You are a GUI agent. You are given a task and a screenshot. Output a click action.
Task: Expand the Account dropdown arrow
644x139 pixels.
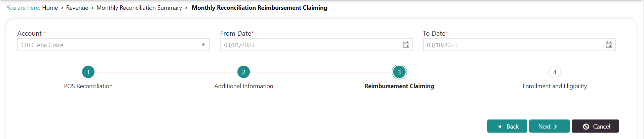coord(203,45)
